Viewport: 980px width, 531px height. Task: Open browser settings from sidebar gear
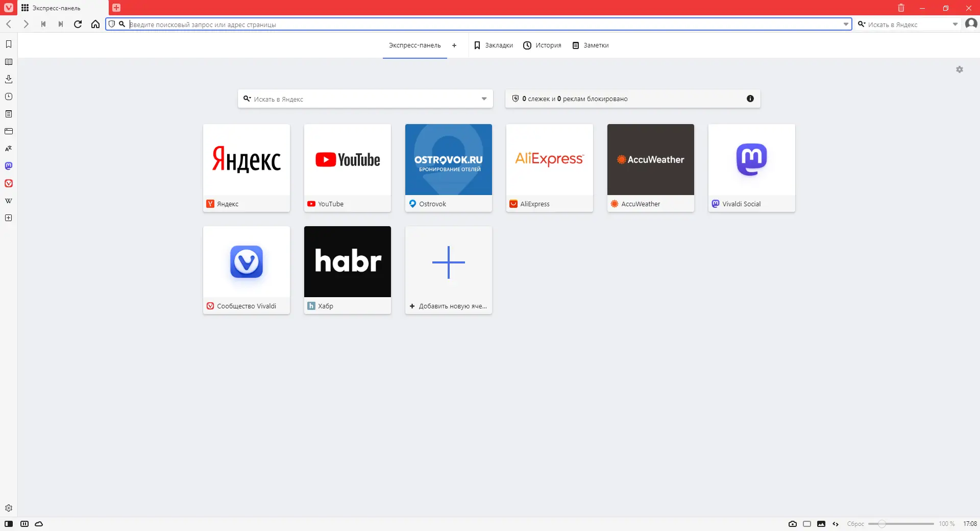[x=9, y=508]
